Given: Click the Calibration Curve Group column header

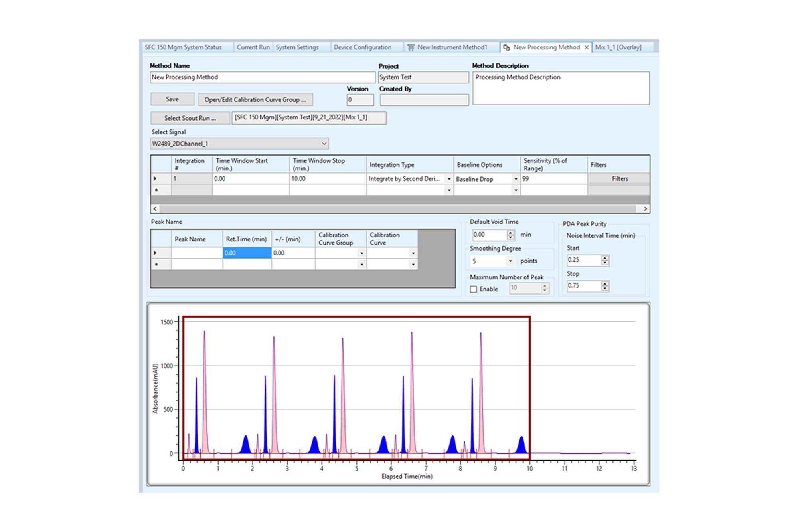Looking at the screenshot, I should [341, 239].
